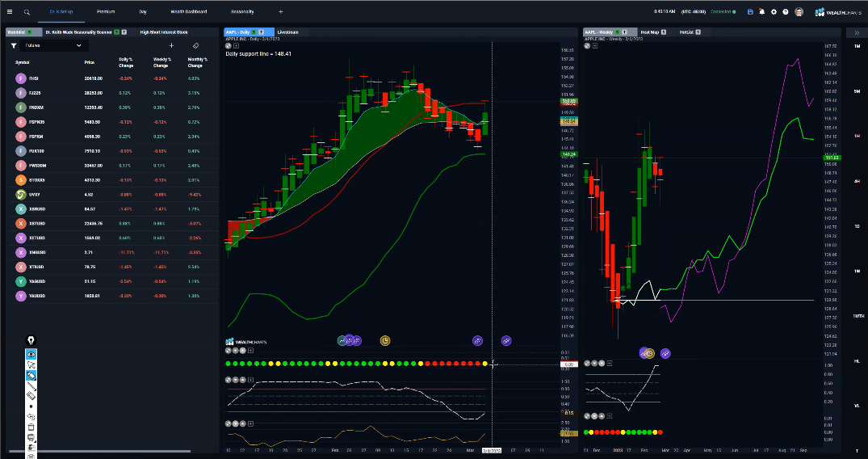Click the yellow clock event marker on daily chart

pyautogui.click(x=384, y=340)
